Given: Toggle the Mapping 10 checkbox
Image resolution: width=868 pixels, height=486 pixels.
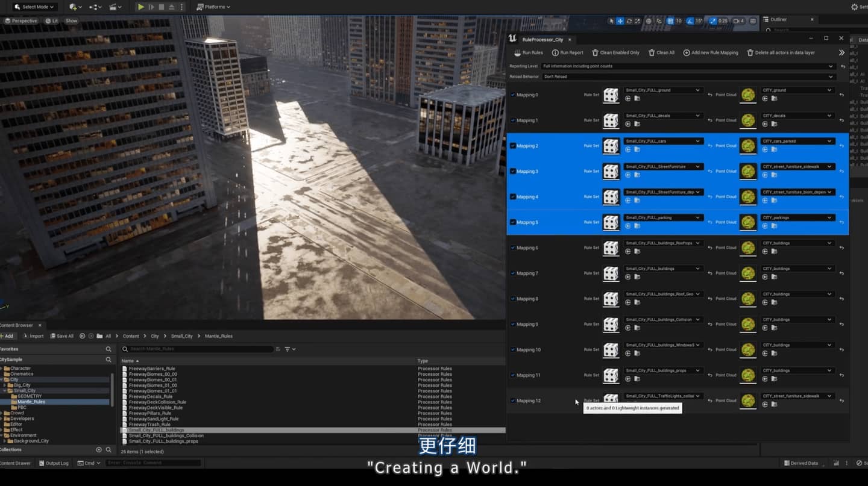Looking at the screenshot, I should [x=513, y=349].
